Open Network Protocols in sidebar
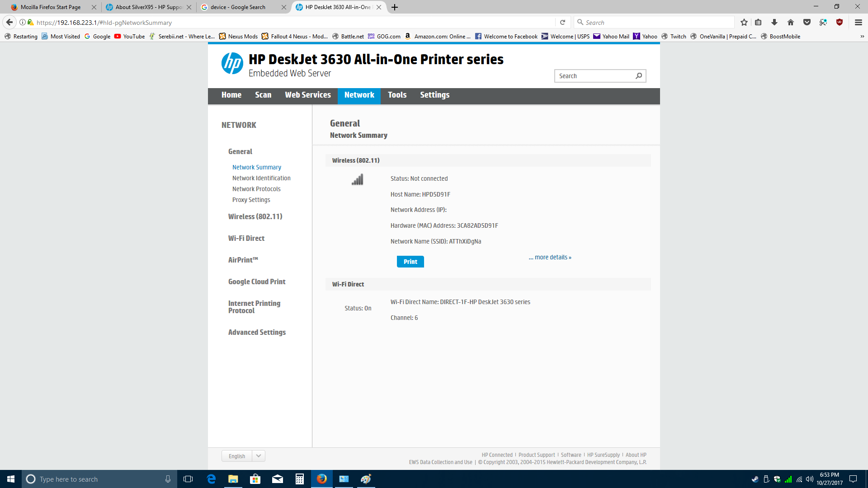 [256, 189]
